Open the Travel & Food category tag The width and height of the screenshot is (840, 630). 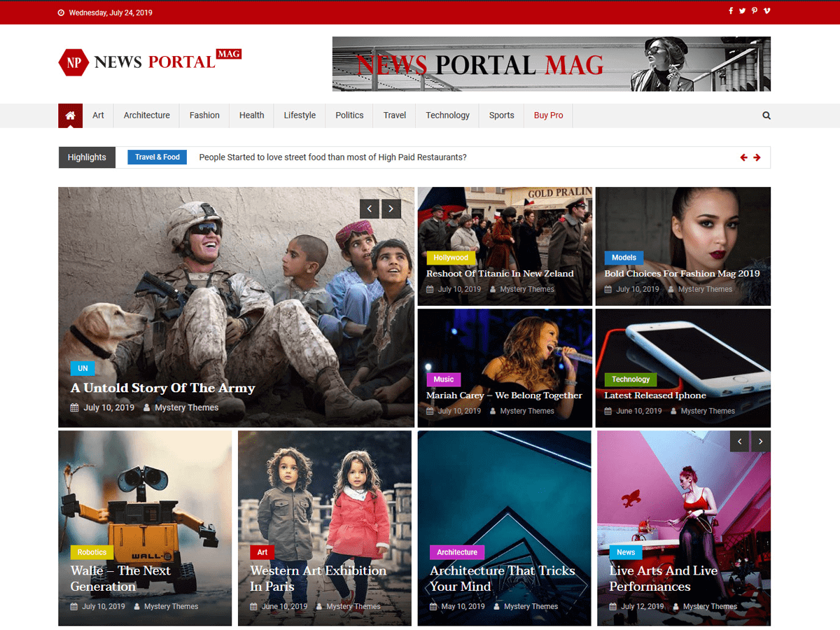[x=157, y=157]
